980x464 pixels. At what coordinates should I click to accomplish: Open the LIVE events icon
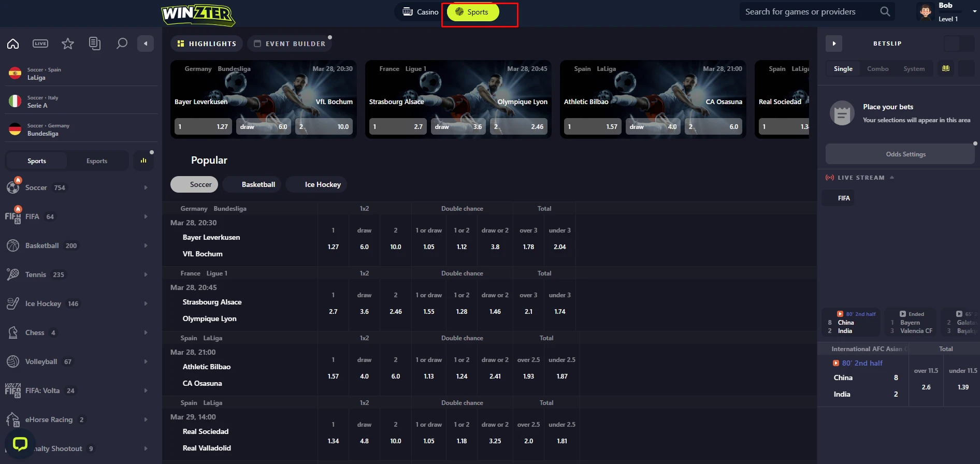[x=40, y=44]
